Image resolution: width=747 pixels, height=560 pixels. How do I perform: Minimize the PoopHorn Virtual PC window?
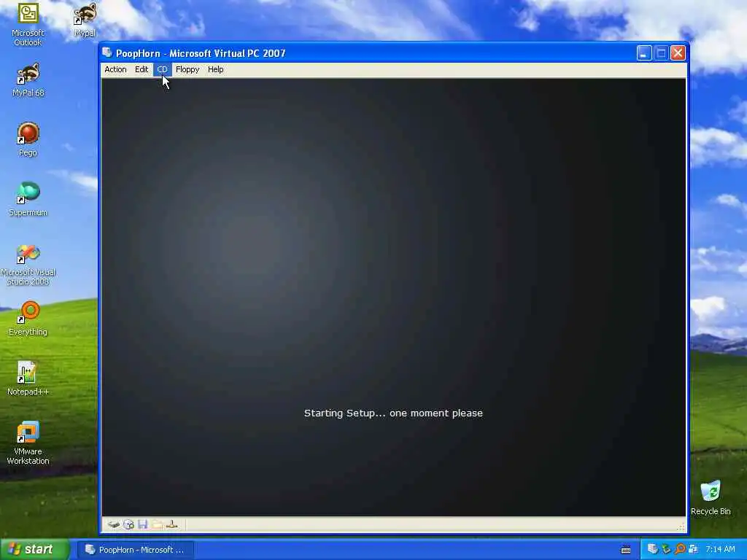click(x=644, y=52)
